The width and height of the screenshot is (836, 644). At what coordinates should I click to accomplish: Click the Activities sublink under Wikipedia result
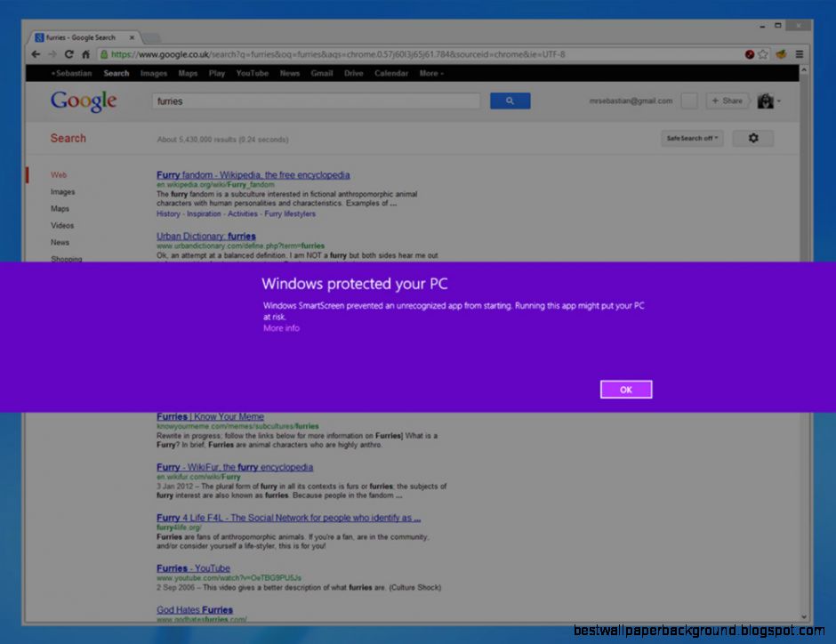(243, 213)
